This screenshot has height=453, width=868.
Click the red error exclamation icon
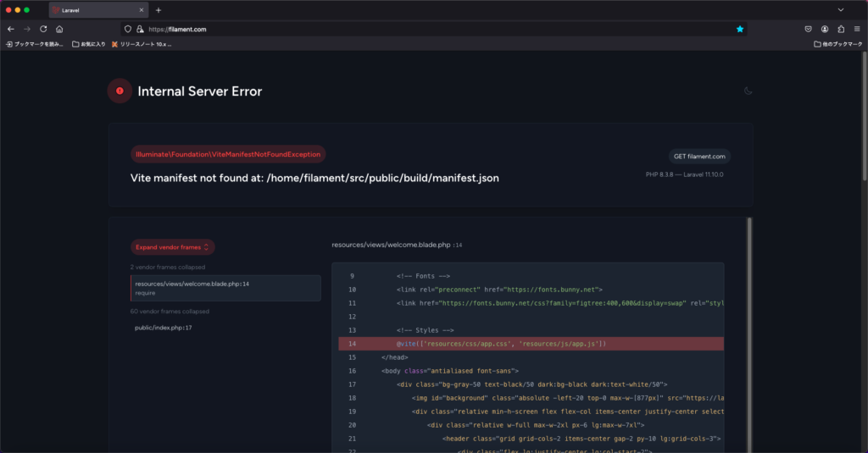coord(120,91)
